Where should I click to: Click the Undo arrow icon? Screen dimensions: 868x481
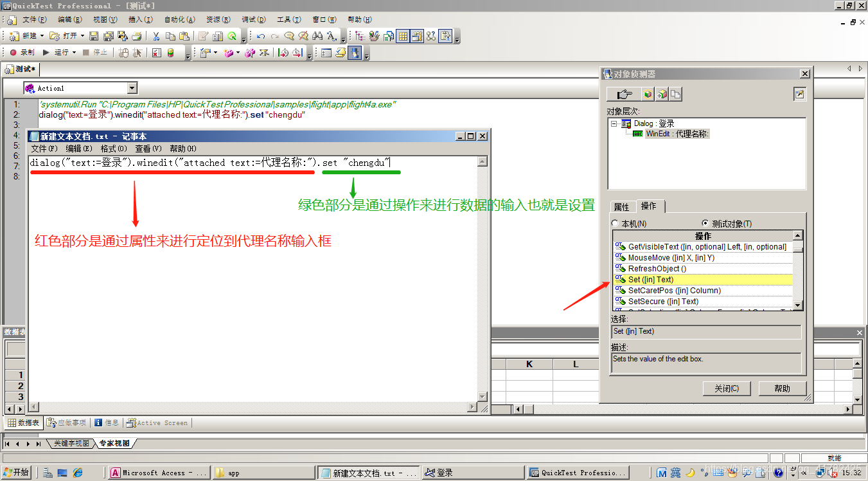click(x=261, y=36)
